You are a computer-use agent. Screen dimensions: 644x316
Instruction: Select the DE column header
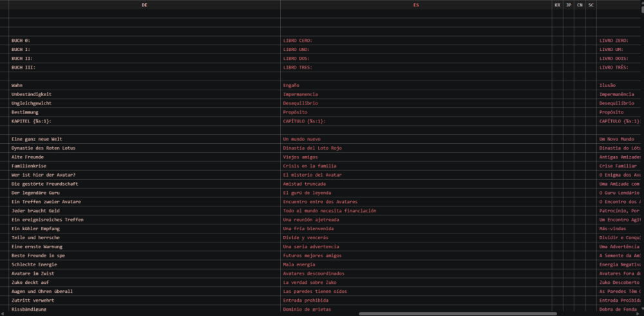pos(144,5)
